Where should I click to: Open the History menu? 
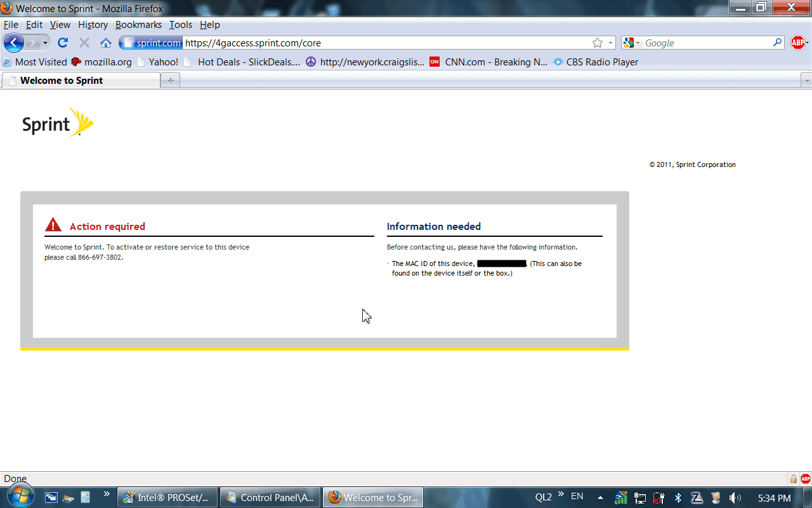(93, 25)
